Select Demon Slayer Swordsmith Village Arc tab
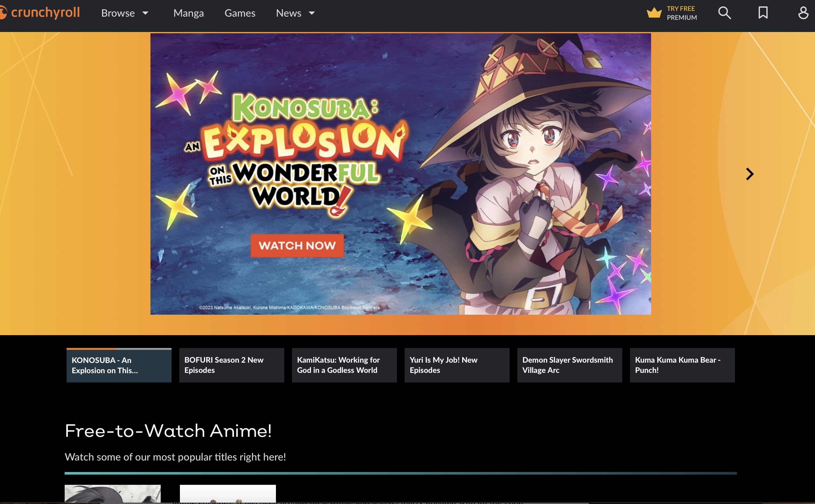Image resolution: width=815 pixels, height=504 pixels. pyautogui.click(x=569, y=365)
